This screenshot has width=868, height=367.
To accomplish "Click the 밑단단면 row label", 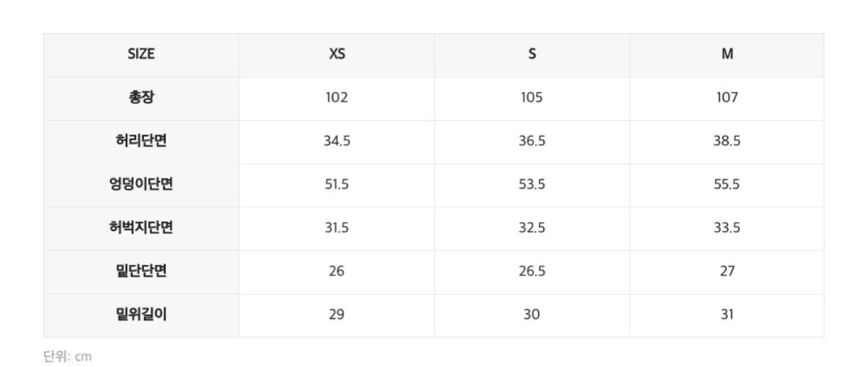I will 141,271.
